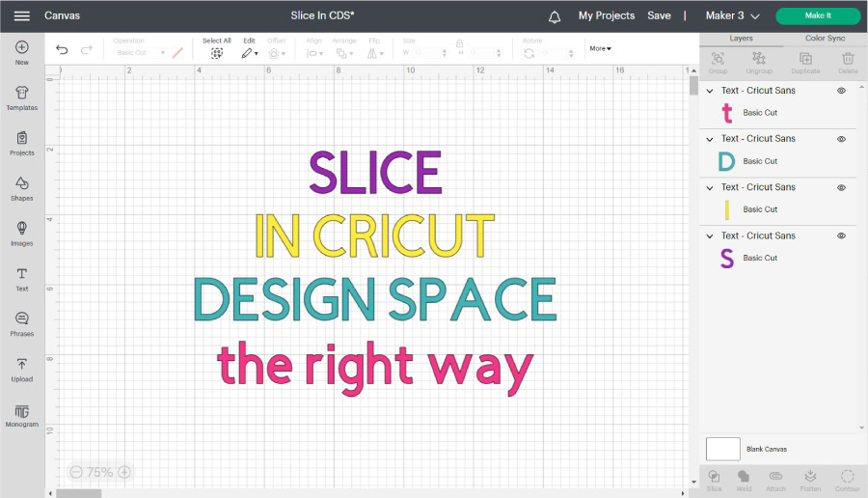Hide the pink 't' text layer

pos(841,91)
